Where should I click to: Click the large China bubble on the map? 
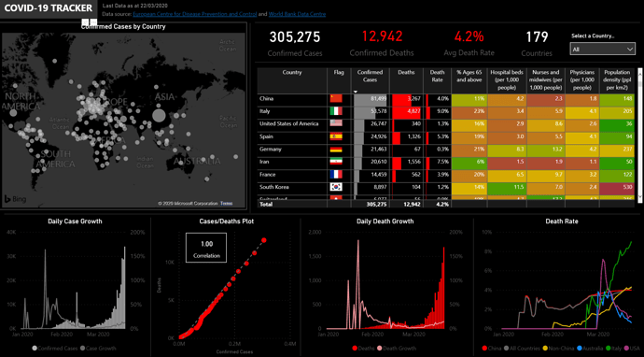click(159, 116)
